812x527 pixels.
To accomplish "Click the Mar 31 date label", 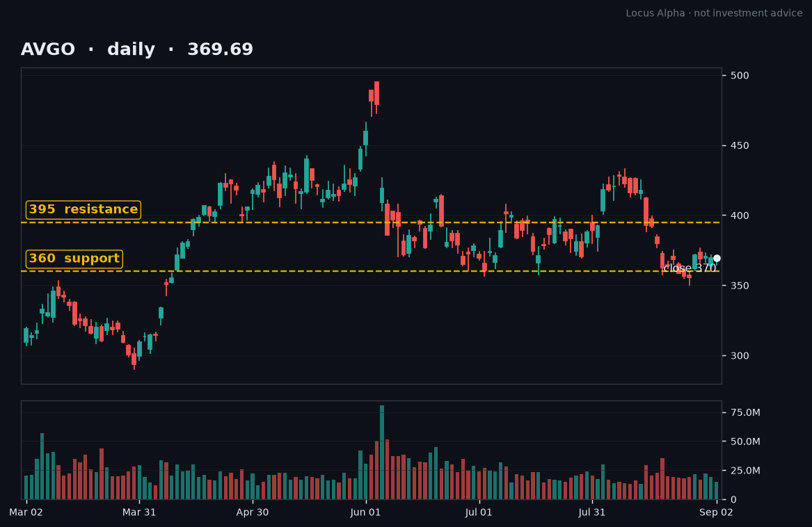I will coord(138,512).
